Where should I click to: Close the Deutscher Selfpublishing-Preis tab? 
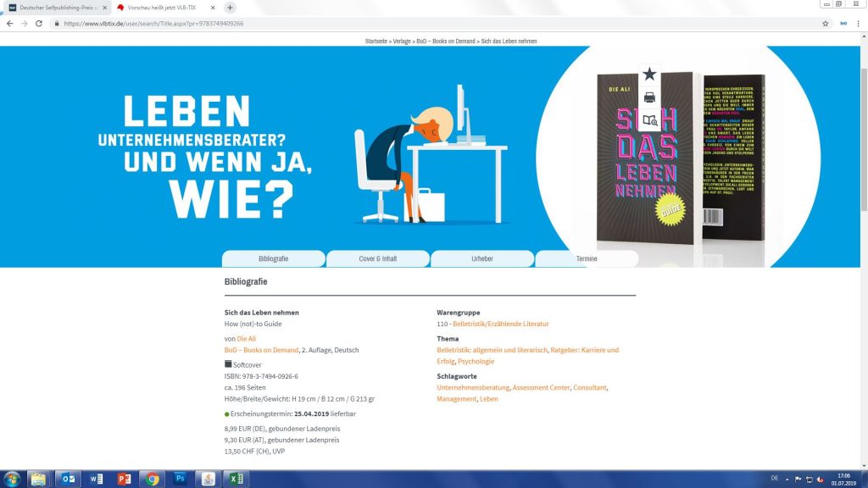pyautogui.click(x=104, y=8)
